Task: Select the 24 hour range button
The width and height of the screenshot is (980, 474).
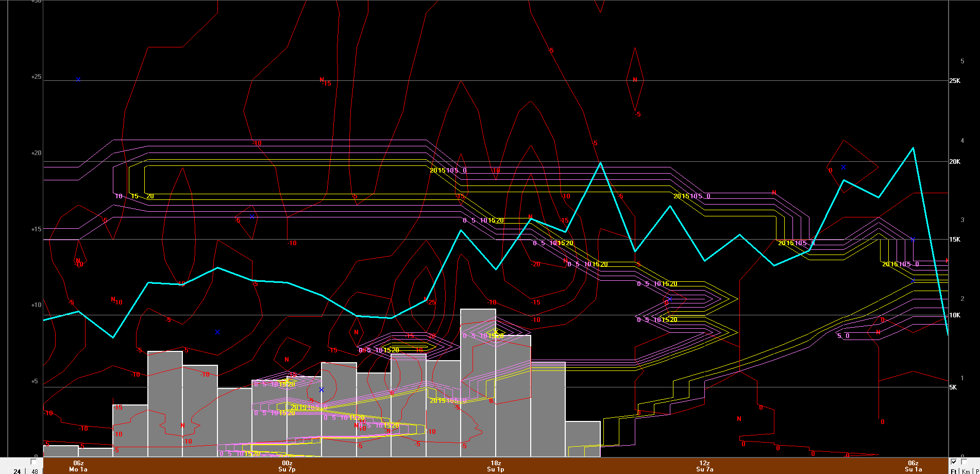Action: point(17,471)
